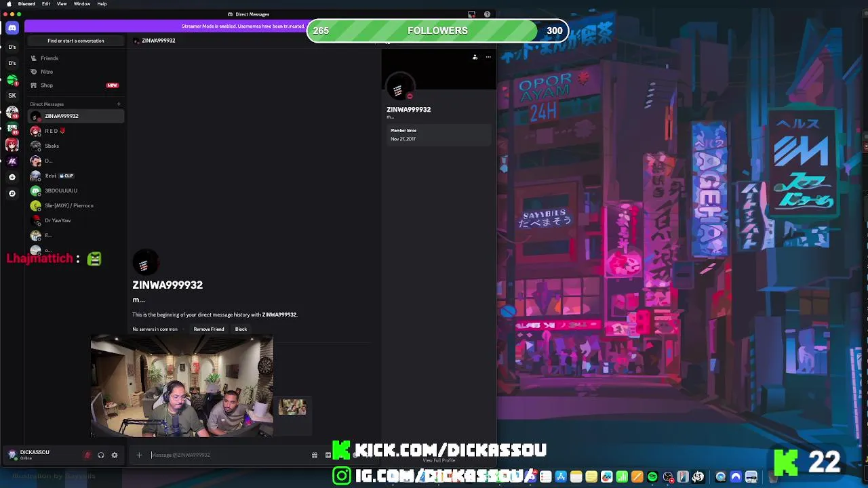Open the Window menu
Screen dimensions: 868x488
click(x=82, y=4)
